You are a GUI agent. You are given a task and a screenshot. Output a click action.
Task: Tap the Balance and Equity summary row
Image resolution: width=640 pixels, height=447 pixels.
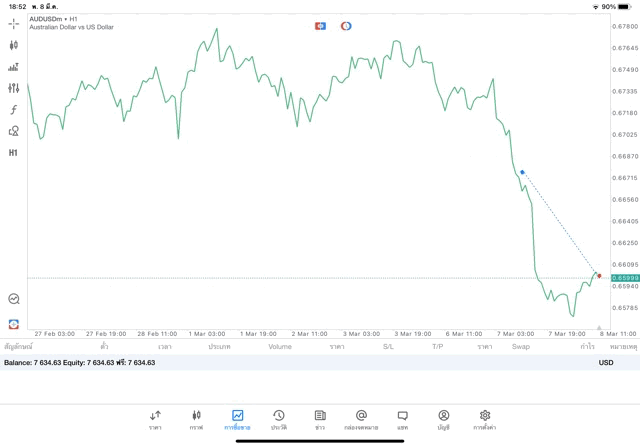tap(80, 363)
